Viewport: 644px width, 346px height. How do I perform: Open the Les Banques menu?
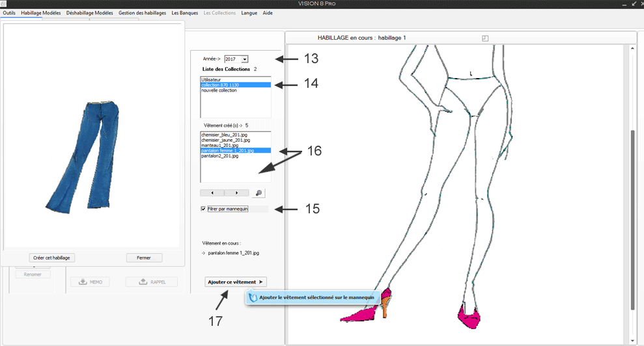click(x=184, y=13)
